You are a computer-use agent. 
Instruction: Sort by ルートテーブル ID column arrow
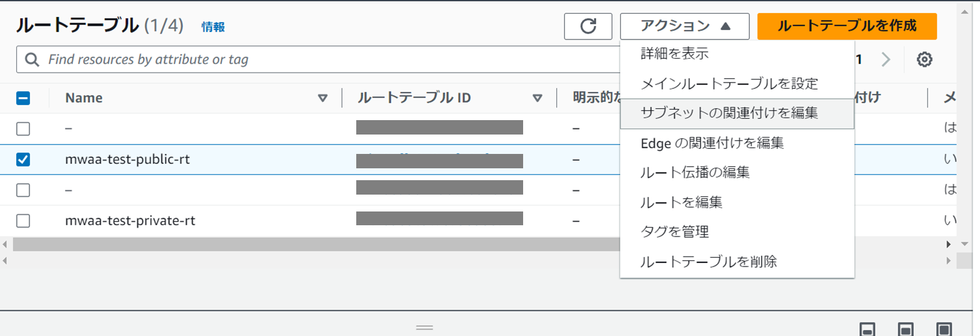(x=537, y=98)
